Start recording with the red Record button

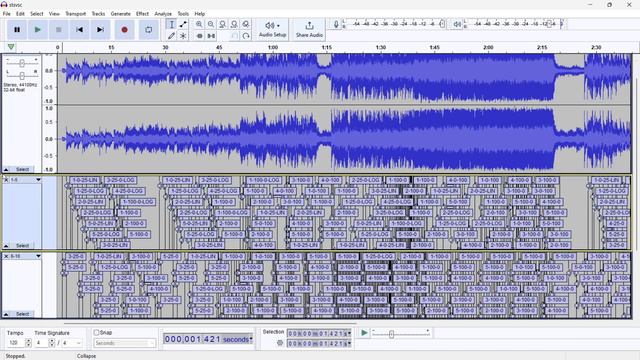point(124,30)
